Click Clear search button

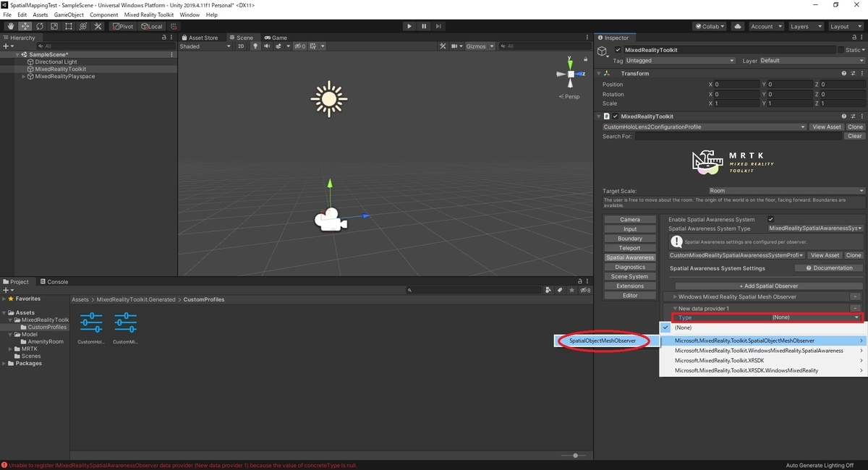[x=855, y=136]
